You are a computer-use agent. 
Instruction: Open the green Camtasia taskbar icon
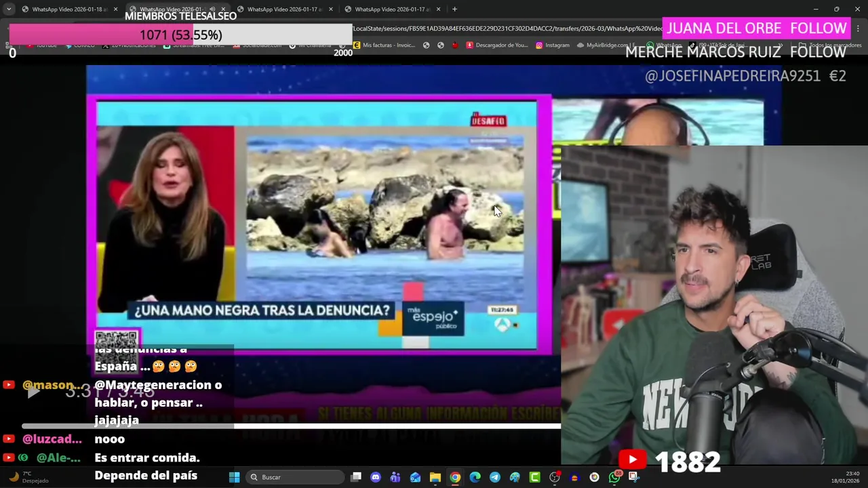click(534, 477)
